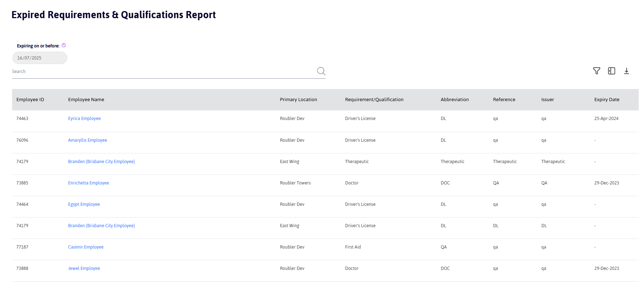Click Doctor requirement in Jewel row

tap(352, 268)
